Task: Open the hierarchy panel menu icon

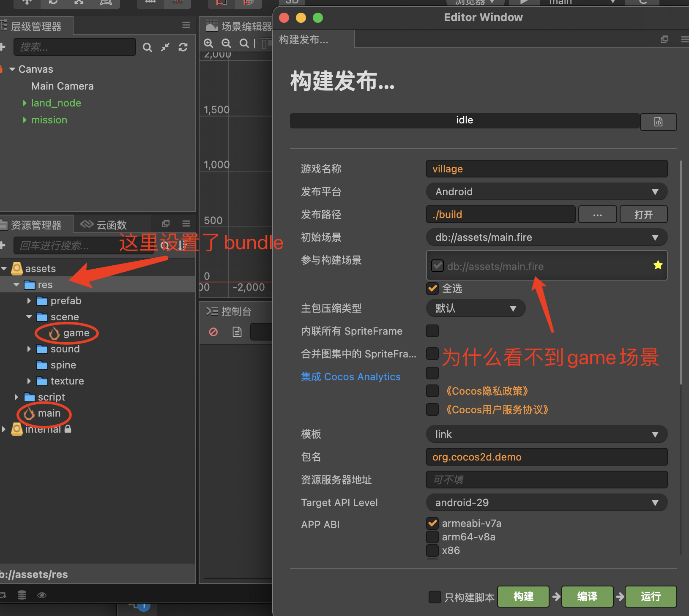Action: coord(186,25)
